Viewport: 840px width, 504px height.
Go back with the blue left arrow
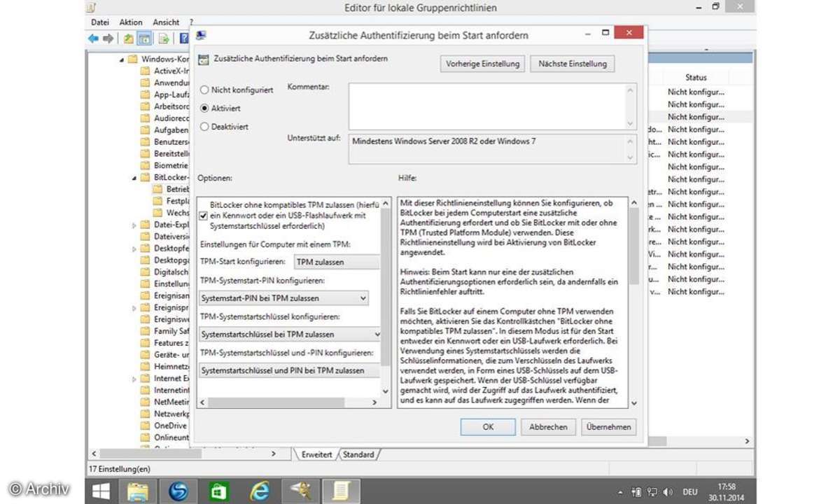93,38
